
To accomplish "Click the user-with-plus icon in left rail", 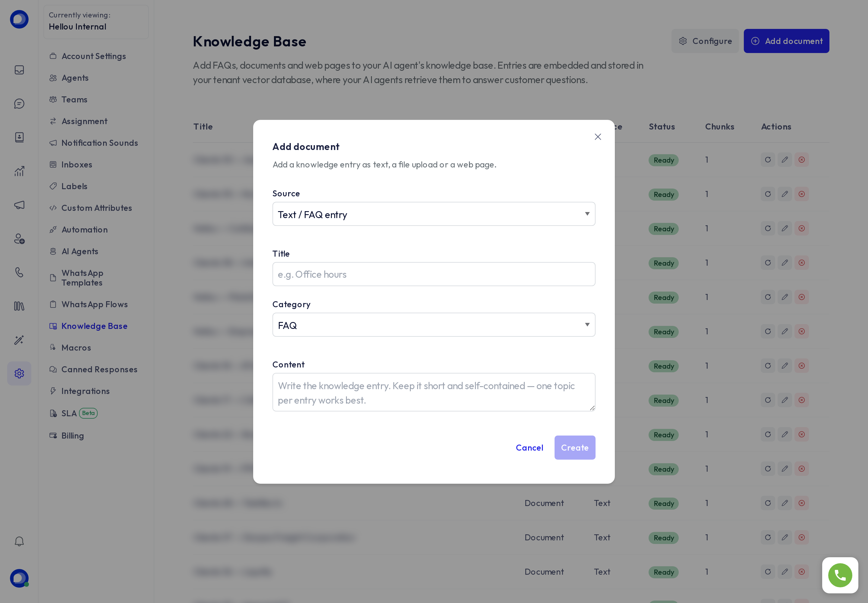I will [19, 239].
